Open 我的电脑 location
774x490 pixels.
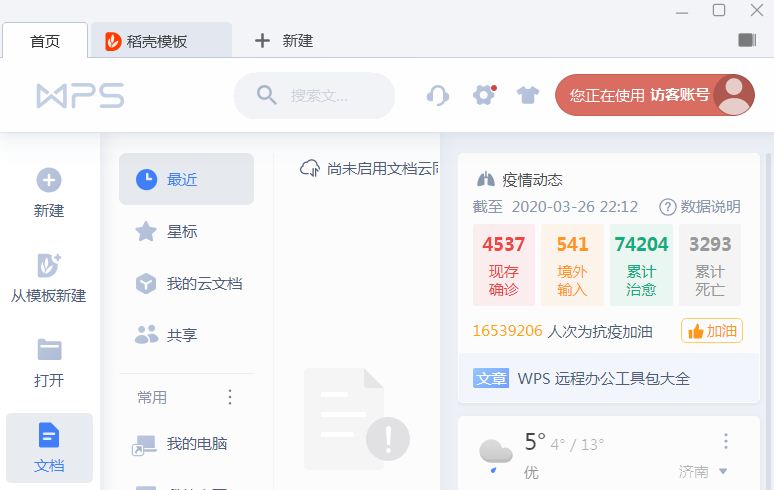point(187,444)
